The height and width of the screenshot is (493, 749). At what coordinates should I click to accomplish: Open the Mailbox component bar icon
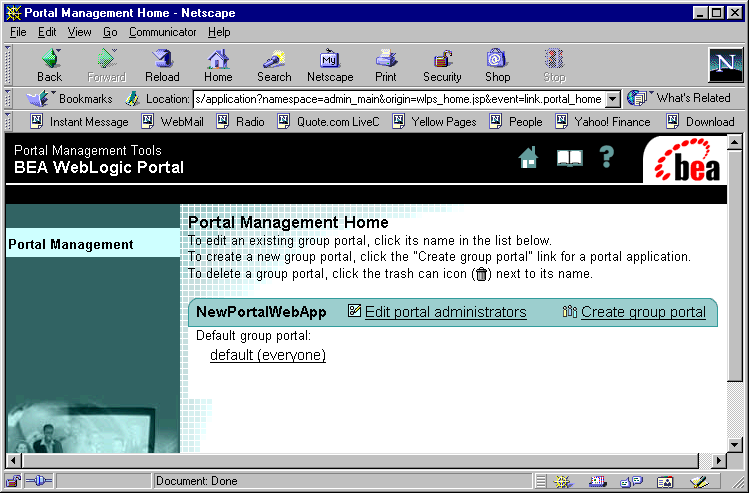coord(597,482)
